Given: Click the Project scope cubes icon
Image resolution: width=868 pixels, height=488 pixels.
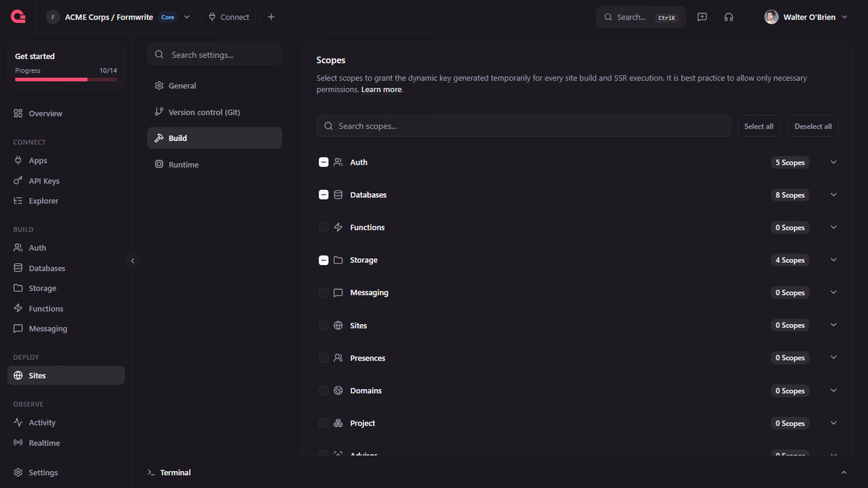Looking at the screenshot, I should point(338,423).
